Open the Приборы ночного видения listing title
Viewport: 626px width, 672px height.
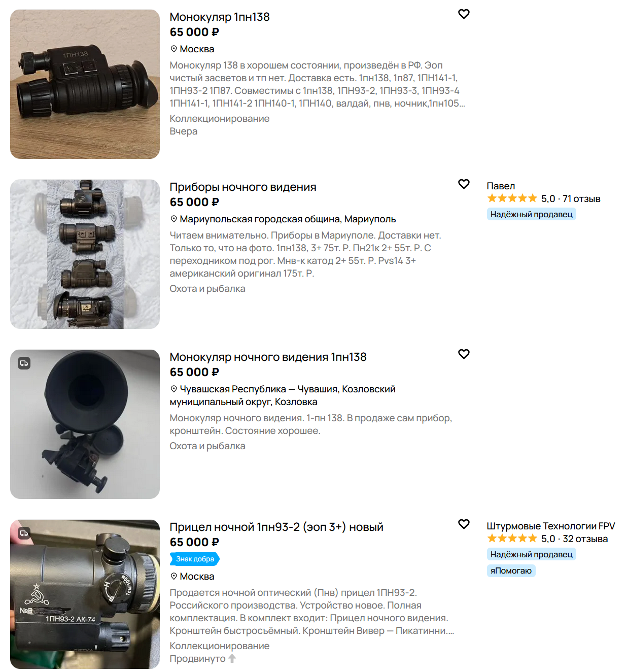click(x=243, y=187)
